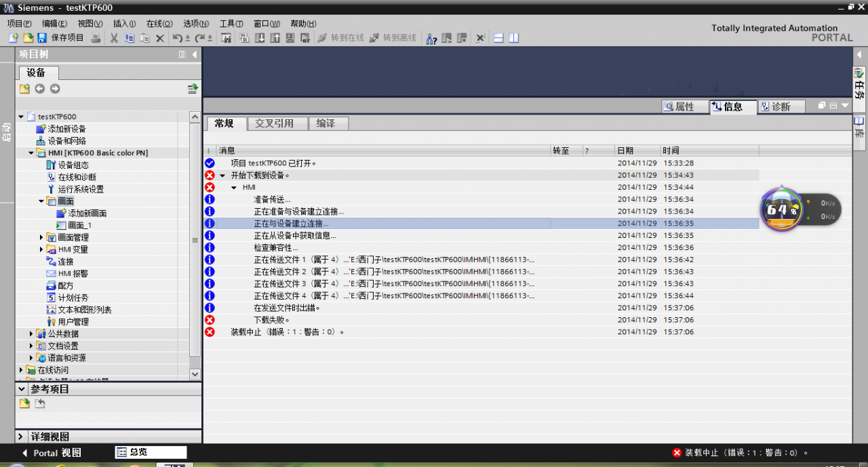Expand the 画面管理 folder
The height and width of the screenshot is (467, 868).
[41, 237]
